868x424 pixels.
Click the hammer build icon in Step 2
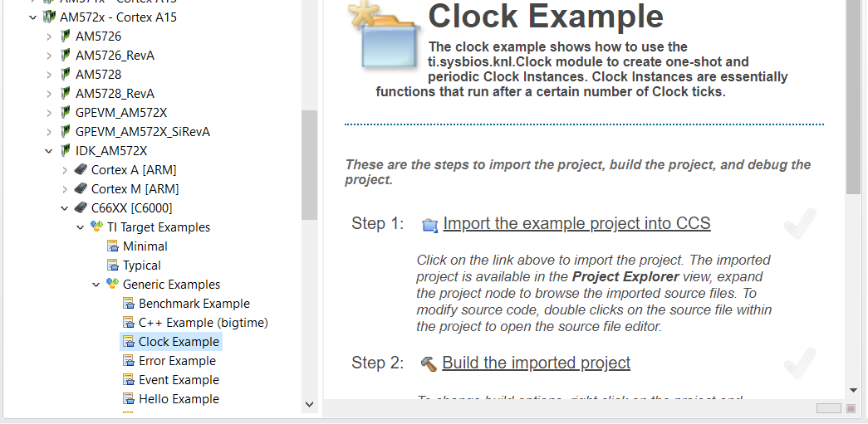pos(429,363)
